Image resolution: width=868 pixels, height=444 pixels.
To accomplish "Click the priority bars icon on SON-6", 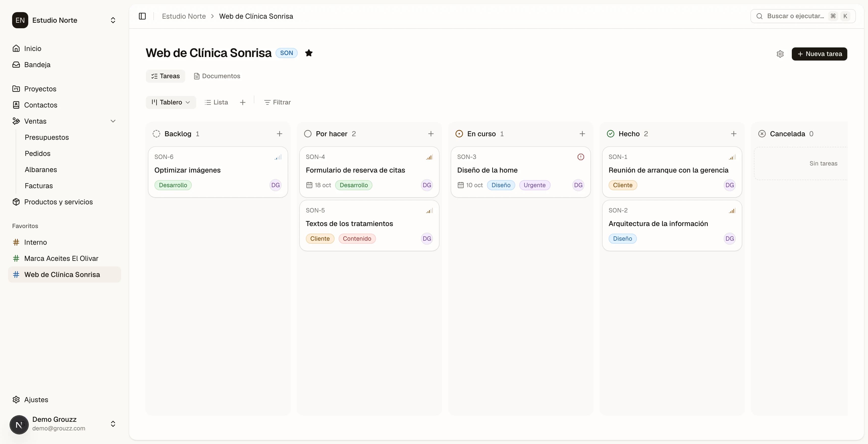I will pyautogui.click(x=278, y=157).
